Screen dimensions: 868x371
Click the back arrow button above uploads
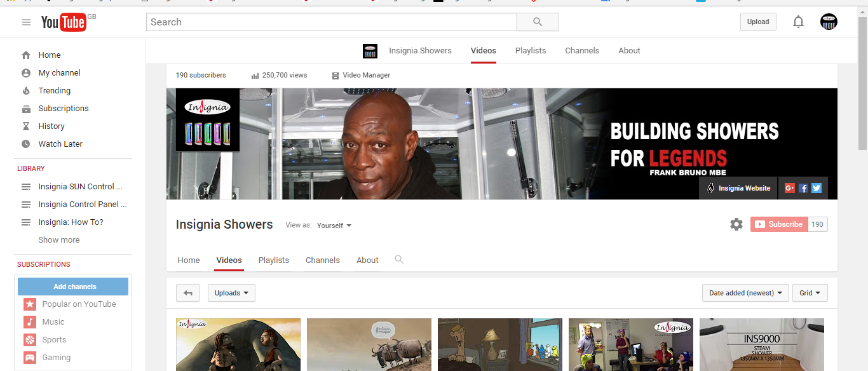tap(187, 293)
